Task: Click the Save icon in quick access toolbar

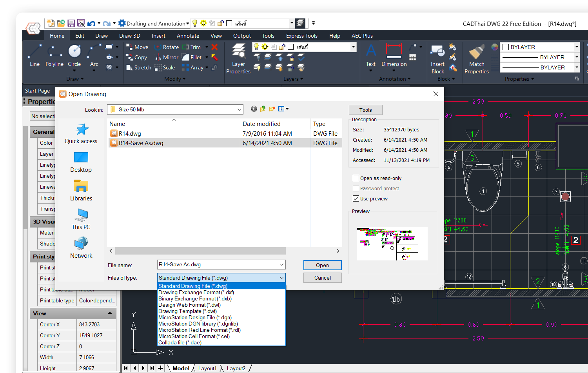Action: pyautogui.click(x=71, y=23)
